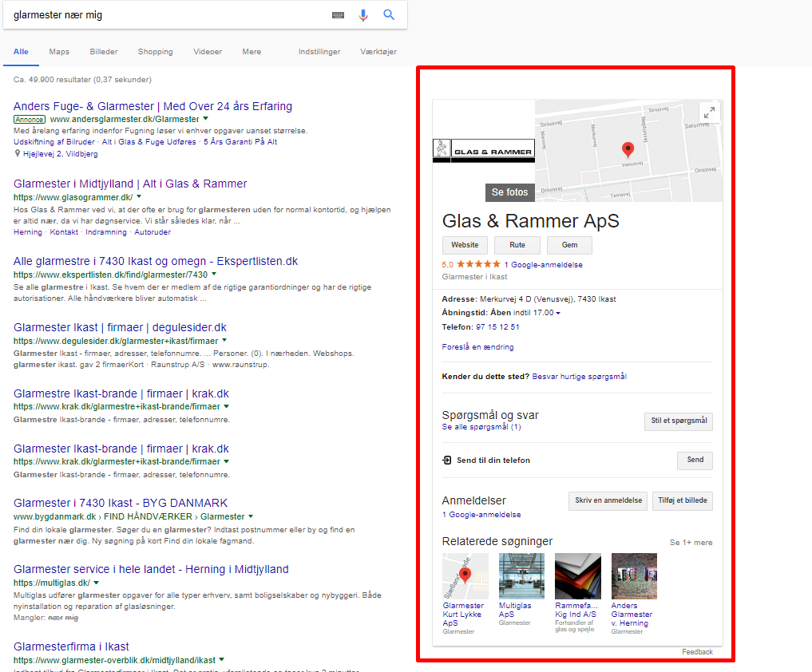The height and width of the screenshot is (672, 812).
Task: Click Tilføj et billede button
Action: (683, 500)
